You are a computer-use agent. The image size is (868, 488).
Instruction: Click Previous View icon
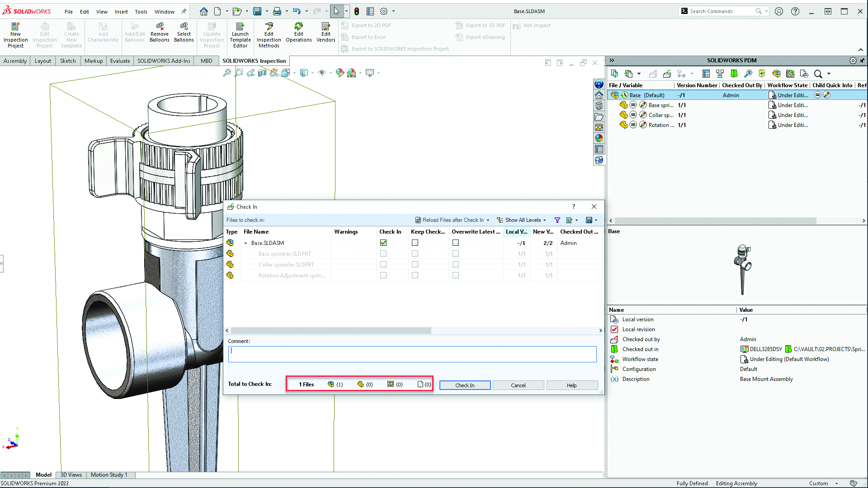[250, 73]
